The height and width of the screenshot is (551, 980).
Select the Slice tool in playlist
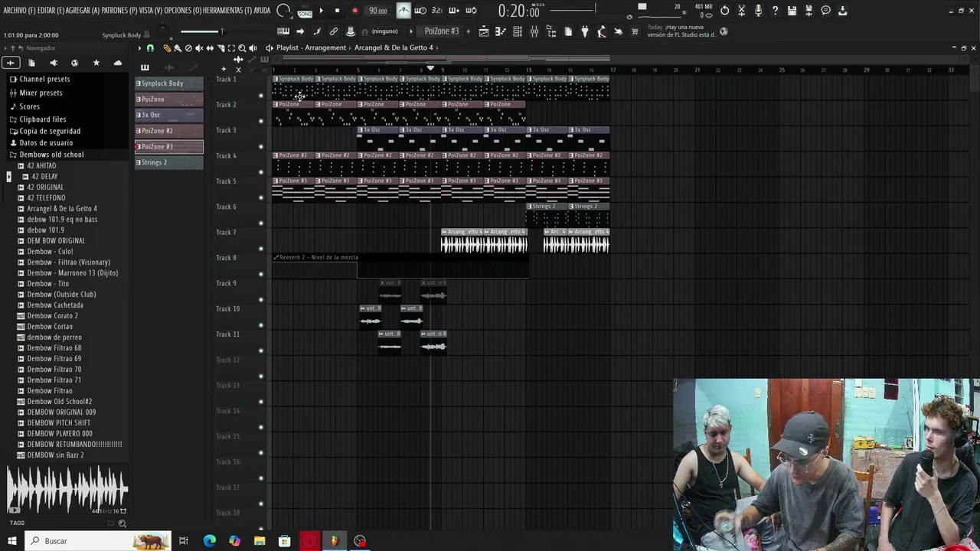(220, 48)
